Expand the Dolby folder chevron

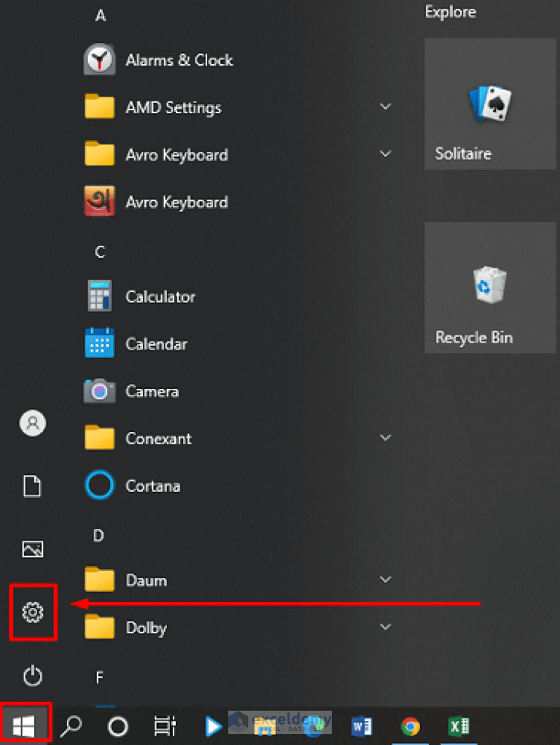pyautogui.click(x=386, y=628)
